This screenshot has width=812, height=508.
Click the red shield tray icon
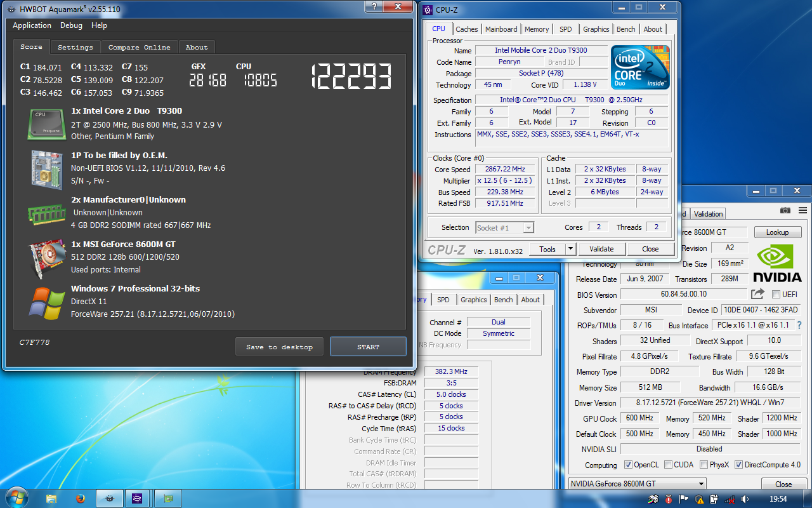(669, 500)
